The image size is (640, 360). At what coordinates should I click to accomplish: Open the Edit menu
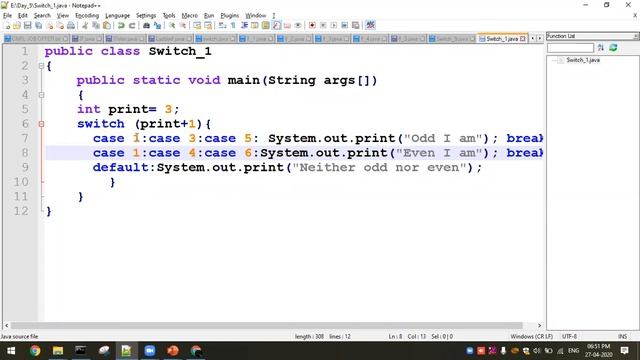click(x=22, y=16)
